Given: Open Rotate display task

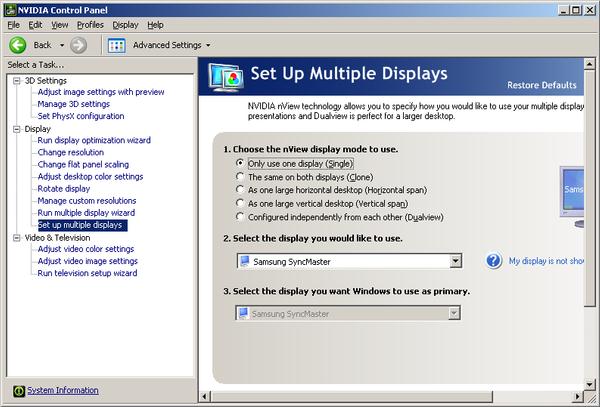Looking at the screenshot, I should [64, 189].
